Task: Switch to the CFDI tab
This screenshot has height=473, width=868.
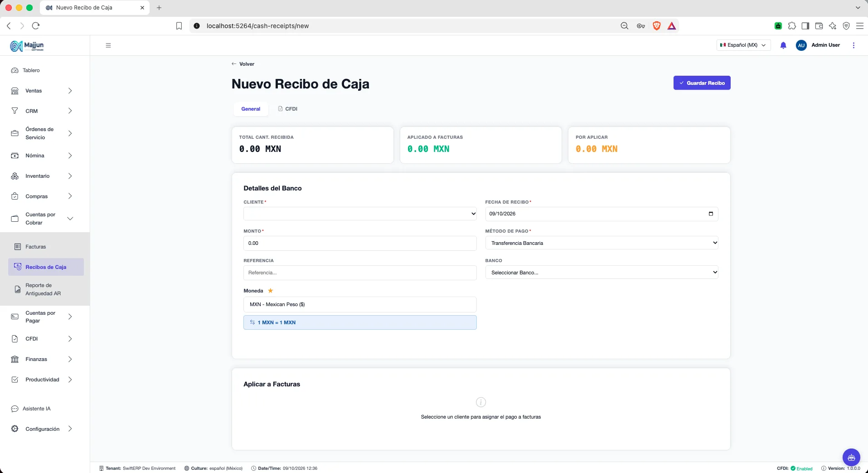Action: (x=288, y=109)
